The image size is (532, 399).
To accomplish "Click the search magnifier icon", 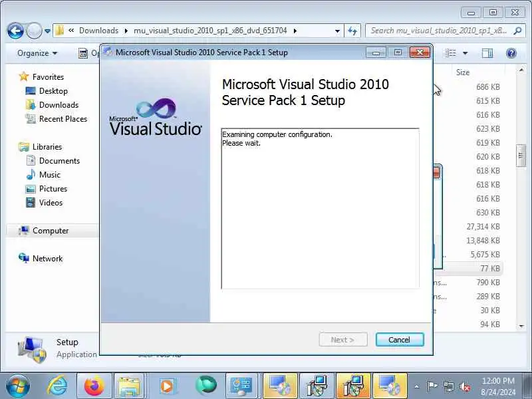I will click(517, 31).
